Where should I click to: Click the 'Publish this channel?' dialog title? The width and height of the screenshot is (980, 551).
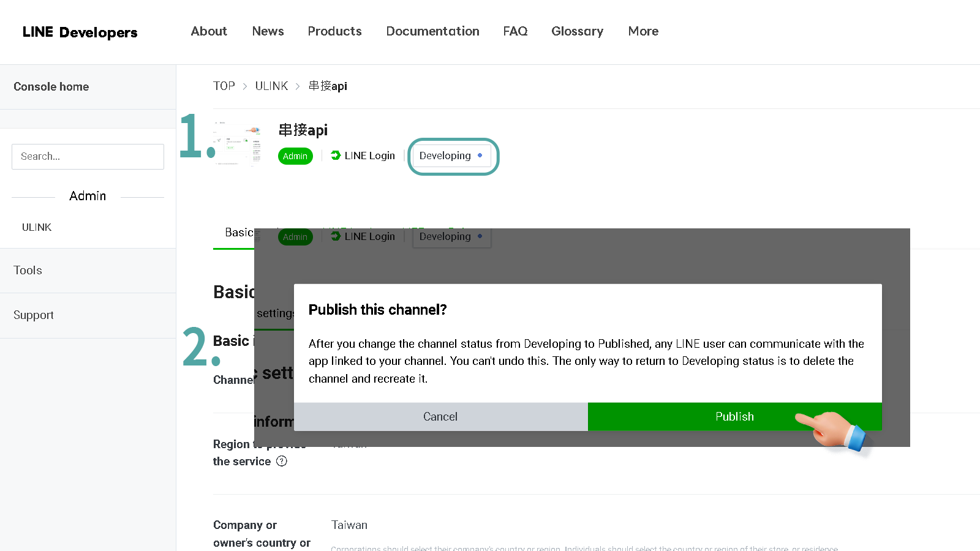coord(377,310)
